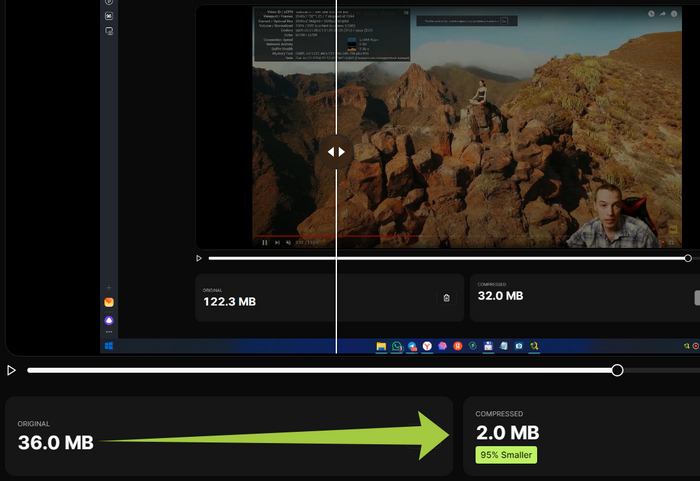Click the green 95% Smaller badge
Viewport: 700px width, 481px height.
[505, 455]
